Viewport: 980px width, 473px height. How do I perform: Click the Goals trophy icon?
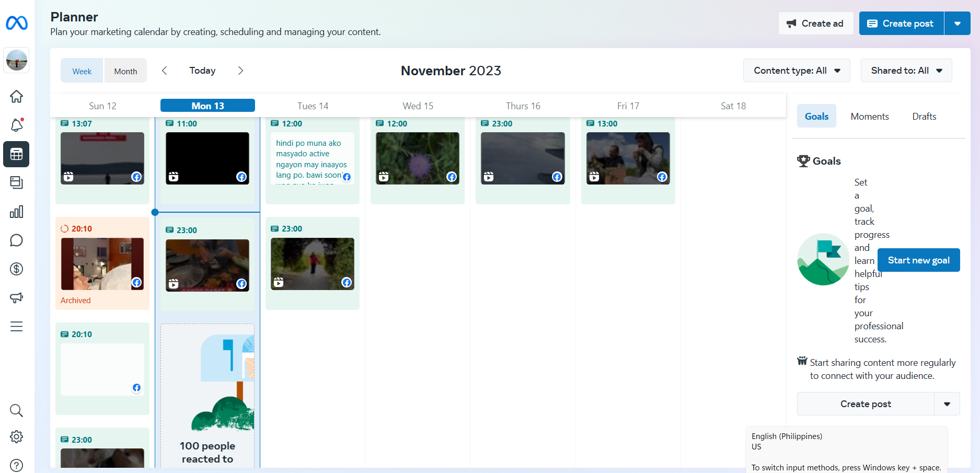click(x=803, y=161)
